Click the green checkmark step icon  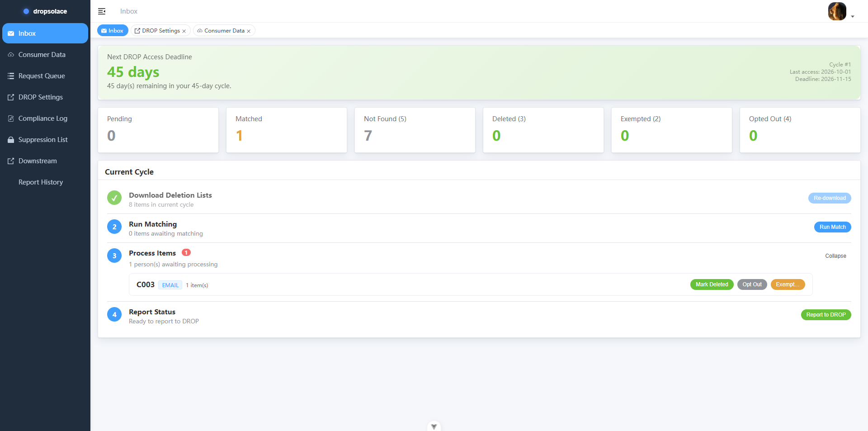click(114, 198)
